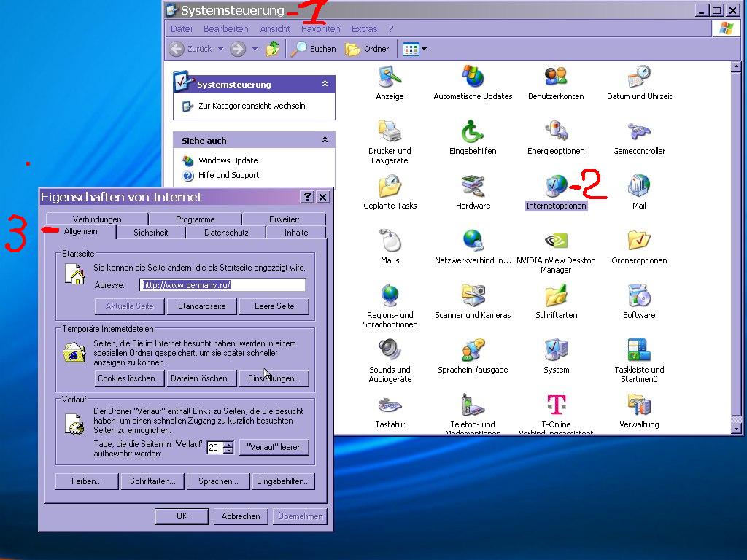The height and width of the screenshot is (560, 747).
Task: Open the Bearbeiten menu
Action: click(x=226, y=29)
